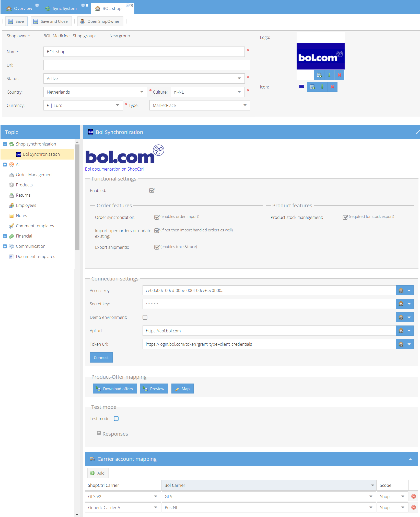Click the Connect button

point(101,357)
